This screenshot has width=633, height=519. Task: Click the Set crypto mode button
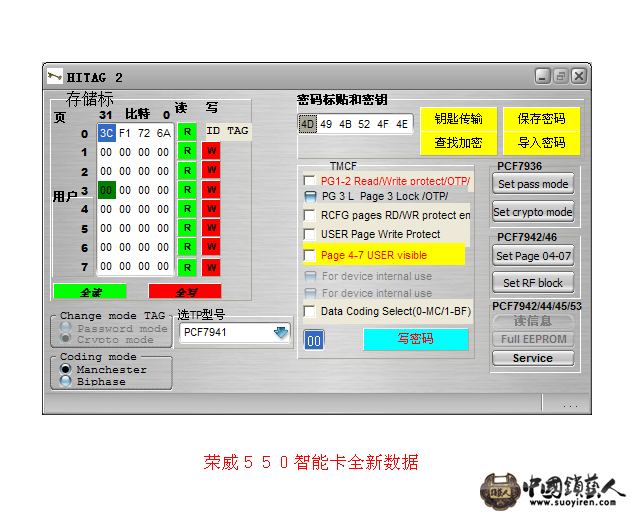tap(533, 212)
